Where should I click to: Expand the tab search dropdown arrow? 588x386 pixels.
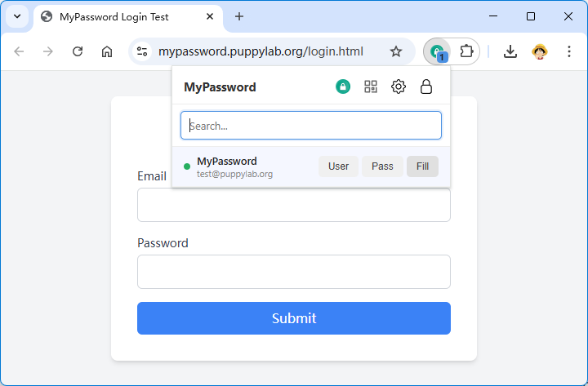17,16
